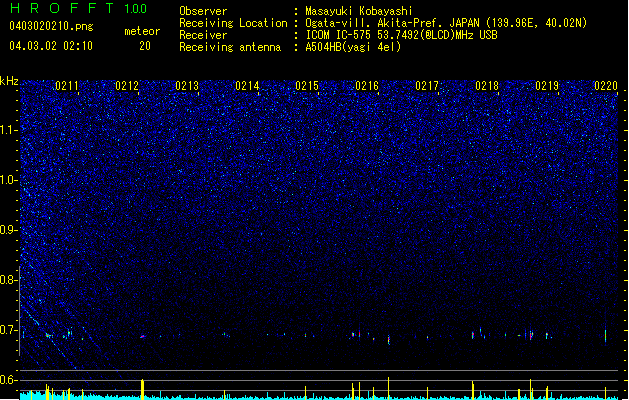Click the version number 1.0.0

pyautogui.click(x=136, y=9)
